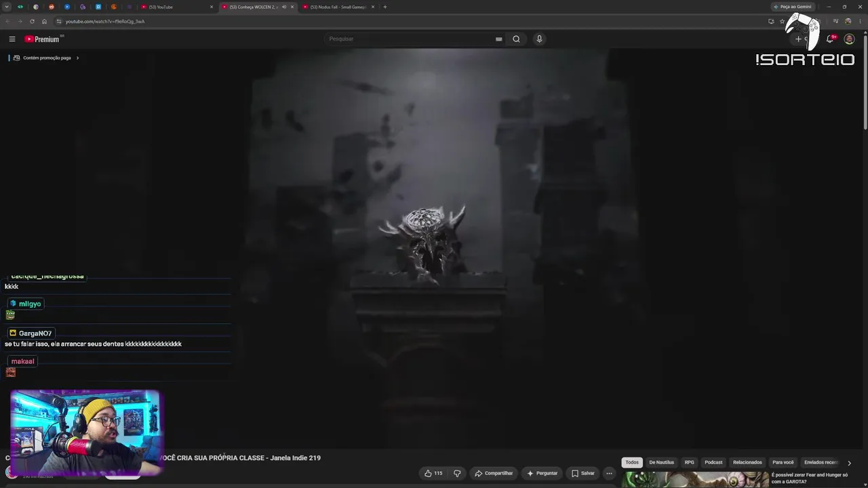Click the 'Perguntar' button

(542, 473)
